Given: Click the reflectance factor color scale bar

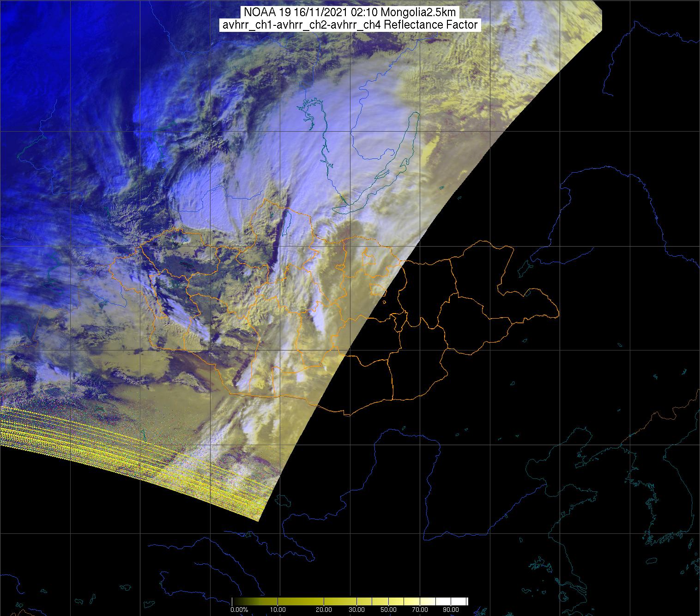Looking at the screenshot, I should tap(350, 601).
